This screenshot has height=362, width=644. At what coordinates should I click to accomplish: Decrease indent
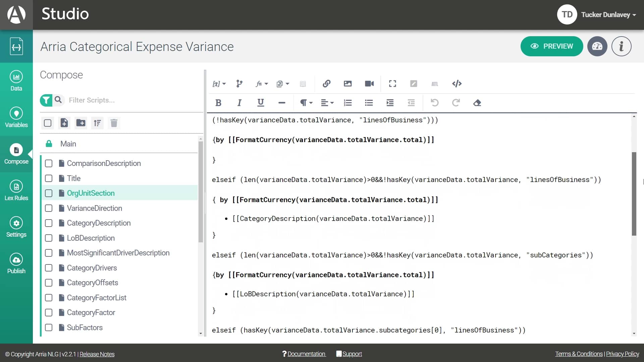click(411, 103)
